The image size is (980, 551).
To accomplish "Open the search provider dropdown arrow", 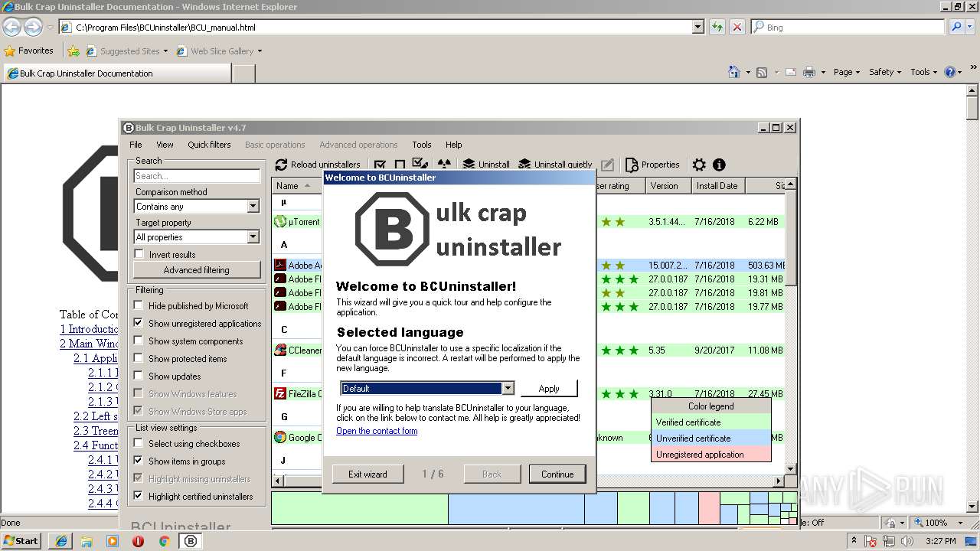I will 970,27.
